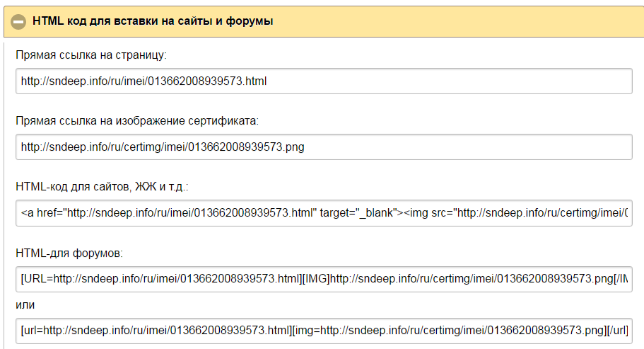
Task: Click ".png" ending in certificate image link
Action: [x=293, y=147]
